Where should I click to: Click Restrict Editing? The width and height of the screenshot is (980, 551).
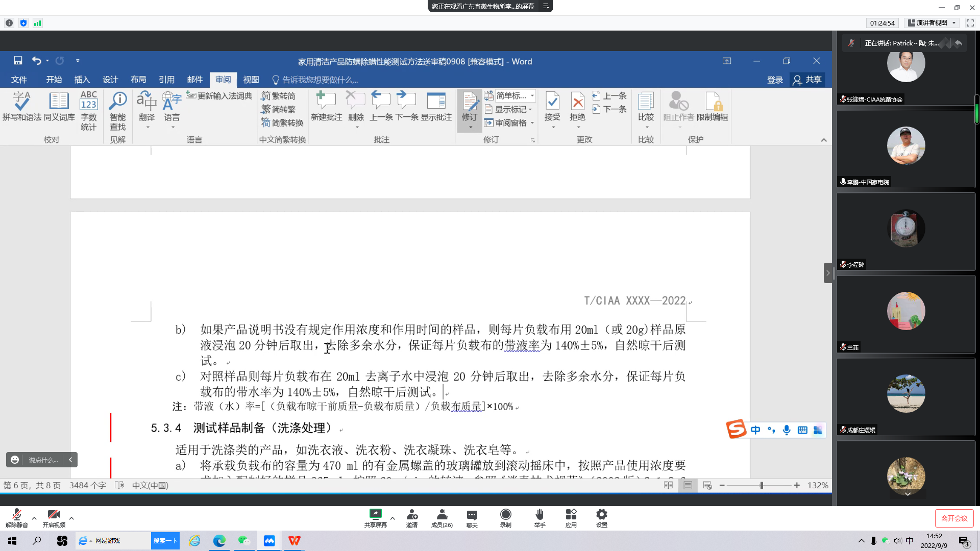[713, 107]
